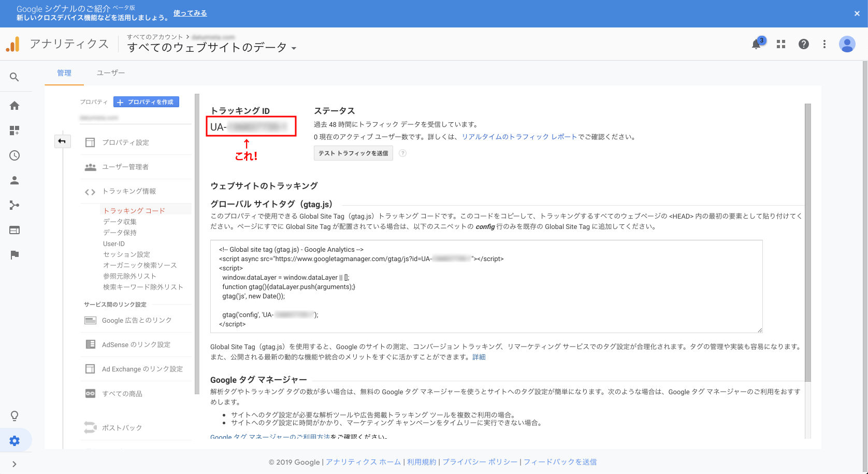Select 検索キーワード除外リスト submenu item

tap(143, 287)
